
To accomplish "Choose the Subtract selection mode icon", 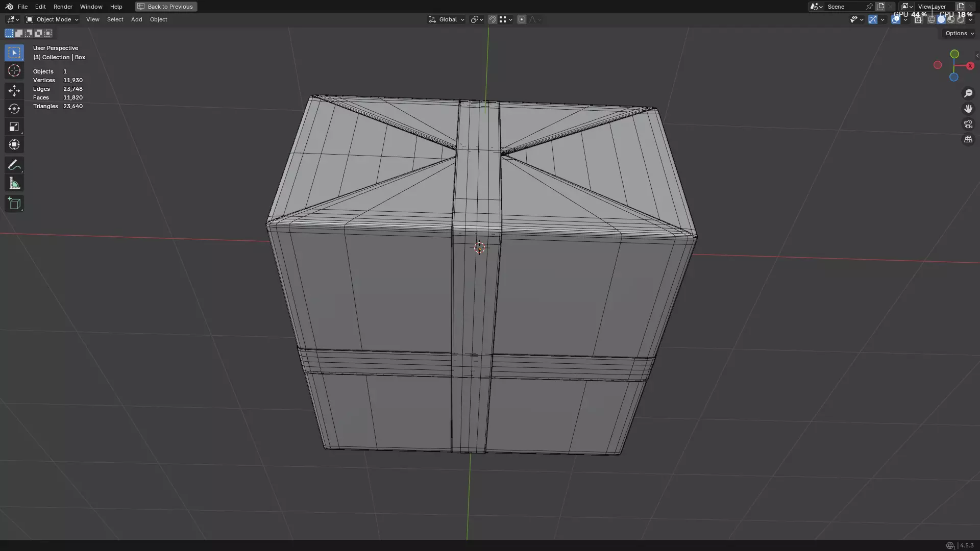I will (x=29, y=33).
